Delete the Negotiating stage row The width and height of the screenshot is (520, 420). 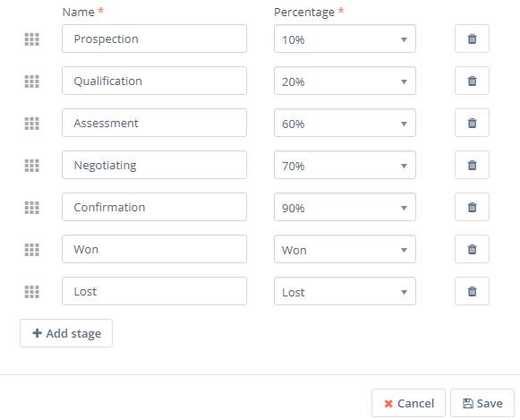(x=472, y=165)
